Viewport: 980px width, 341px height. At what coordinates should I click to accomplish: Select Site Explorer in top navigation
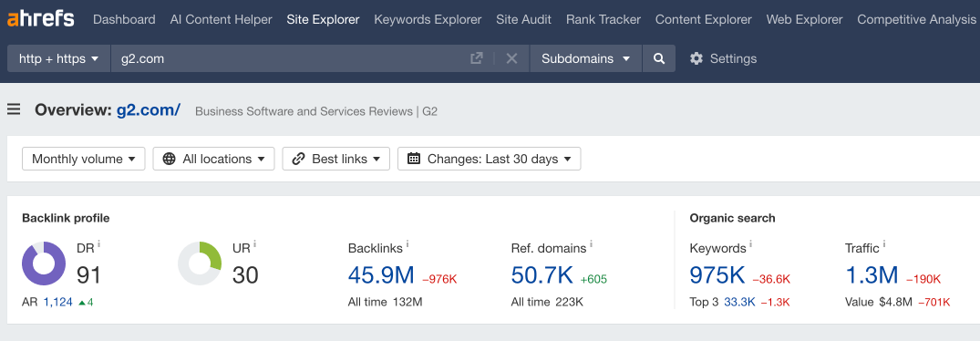pyautogui.click(x=323, y=19)
